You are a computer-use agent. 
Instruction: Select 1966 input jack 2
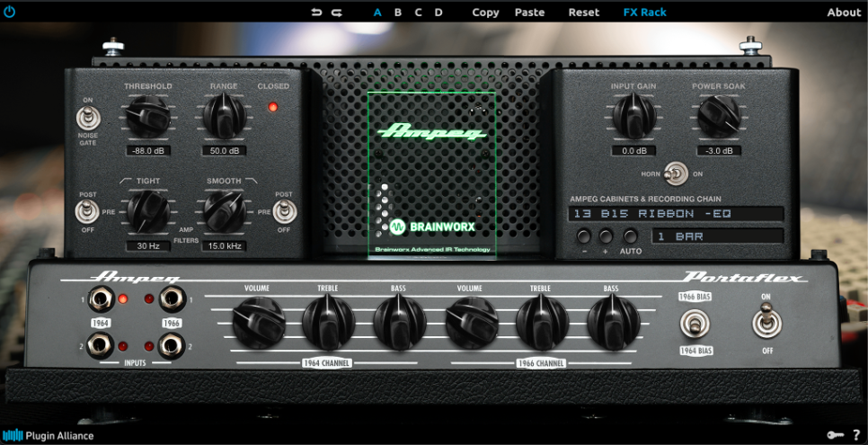pyautogui.click(x=172, y=346)
